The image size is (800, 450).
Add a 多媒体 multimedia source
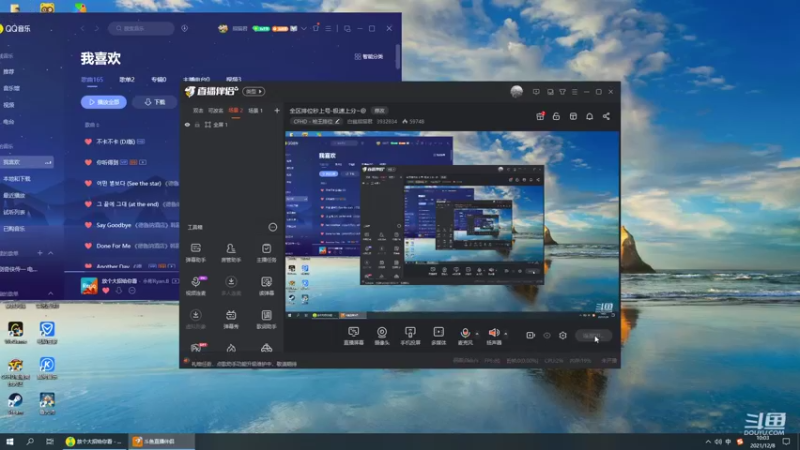click(438, 336)
